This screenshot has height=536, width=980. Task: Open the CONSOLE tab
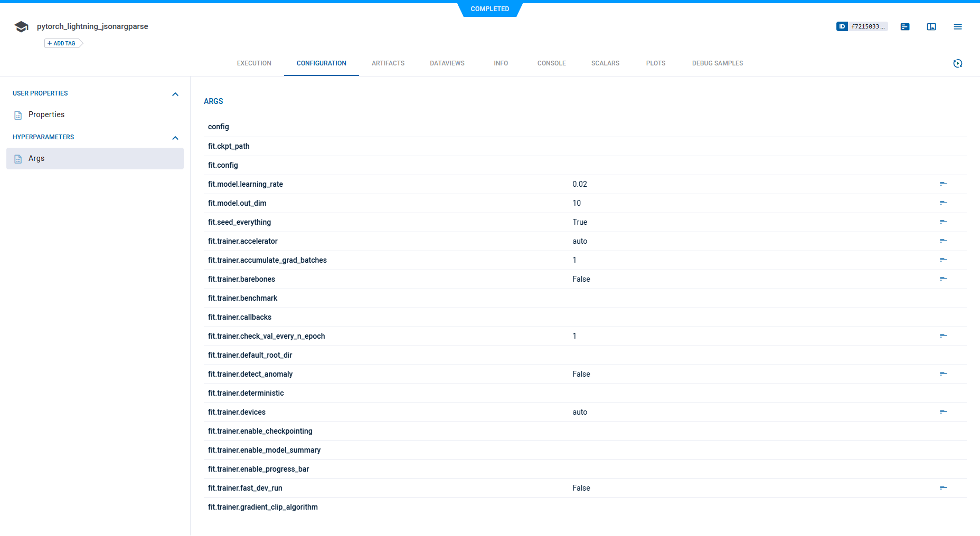point(551,63)
